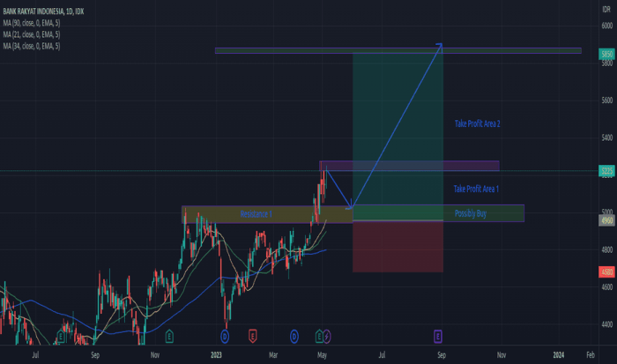Click the earnings marker between July and September 2022
The height and width of the screenshot is (364, 617).
click(62, 336)
